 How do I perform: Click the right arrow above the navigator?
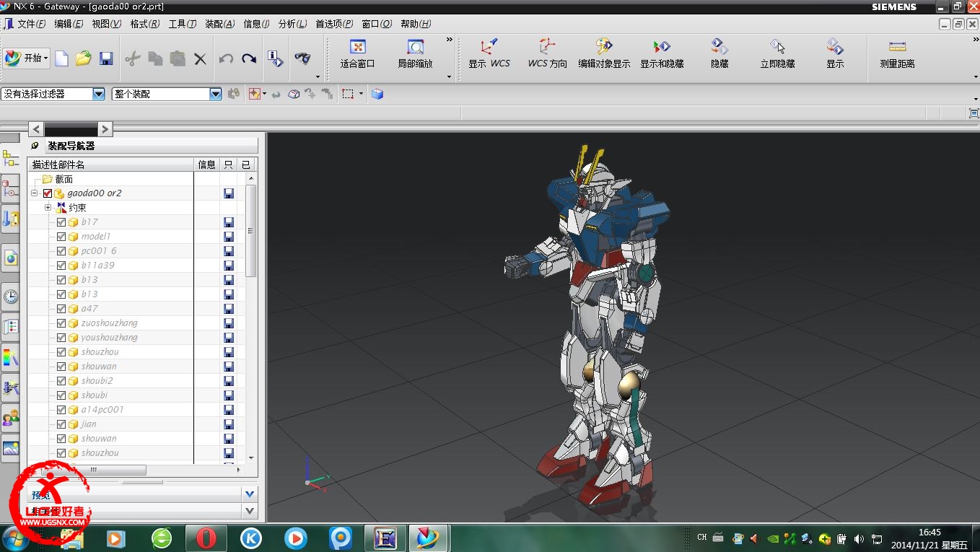pos(105,129)
